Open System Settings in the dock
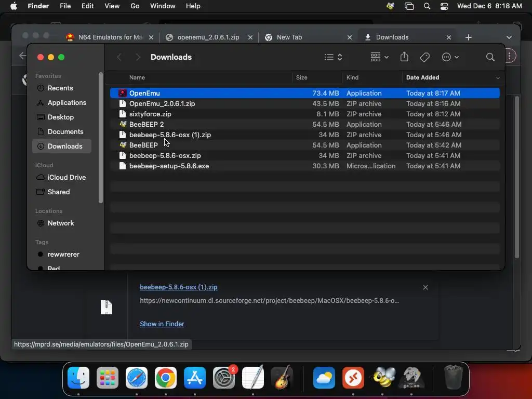Viewport: 532px width, 399px height. click(224, 378)
